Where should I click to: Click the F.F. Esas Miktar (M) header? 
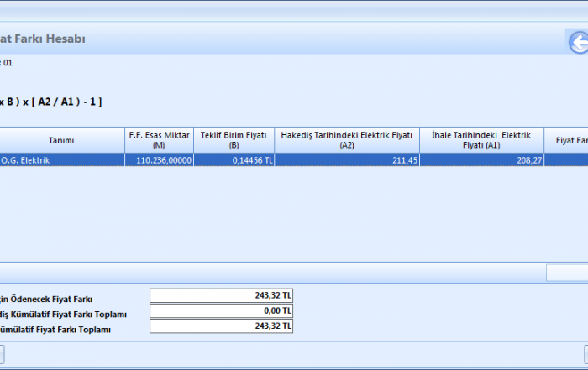pos(159,140)
